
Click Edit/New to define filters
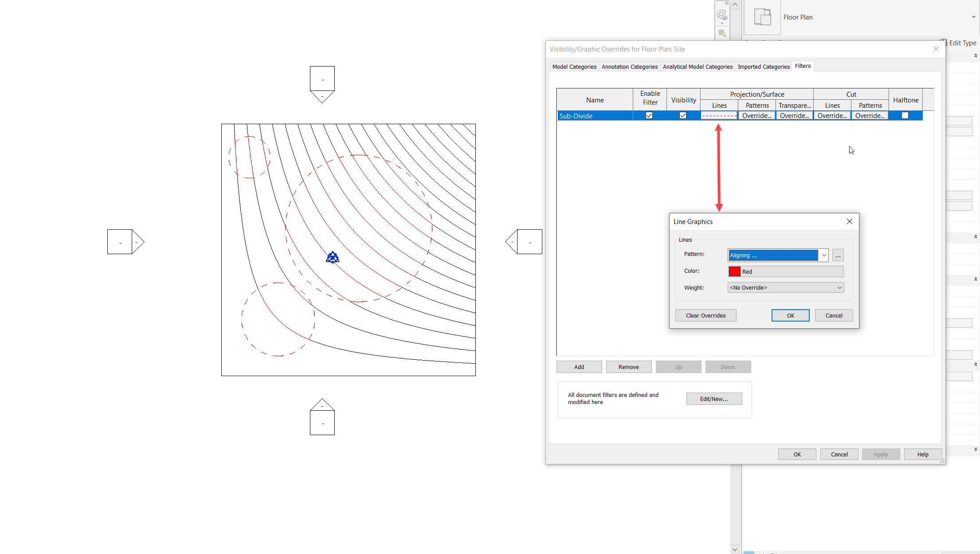(714, 399)
